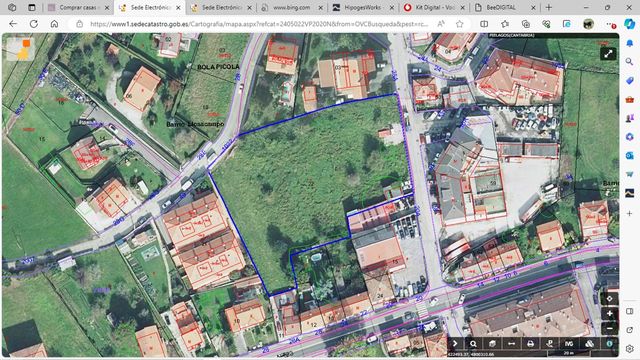This screenshot has width=640, height=360.
Task: Toggle the map information button
Action: 609,344
